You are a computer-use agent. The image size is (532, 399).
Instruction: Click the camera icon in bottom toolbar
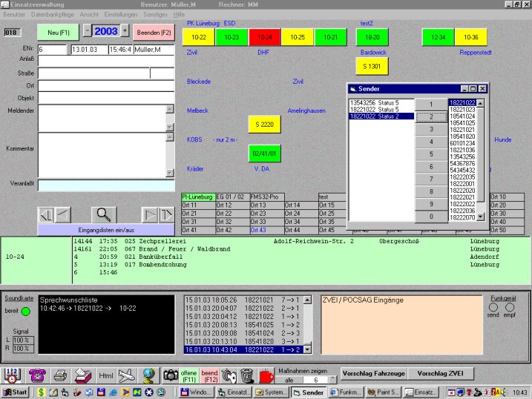pos(171,375)
